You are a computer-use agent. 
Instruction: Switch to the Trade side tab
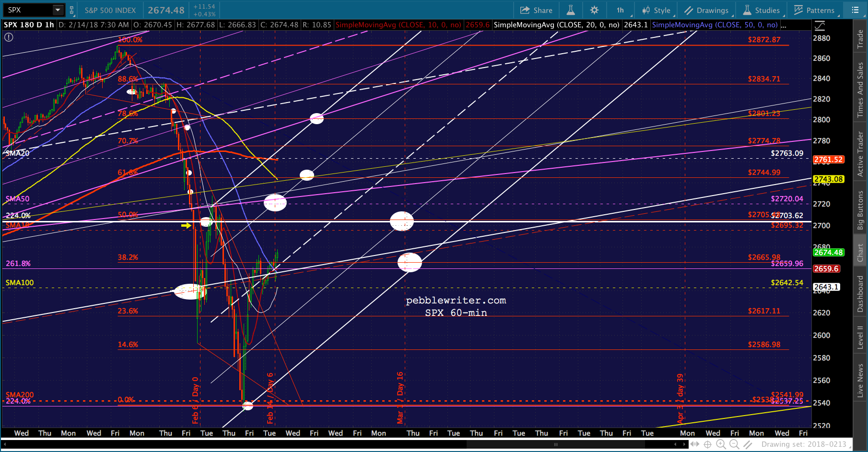860,39
